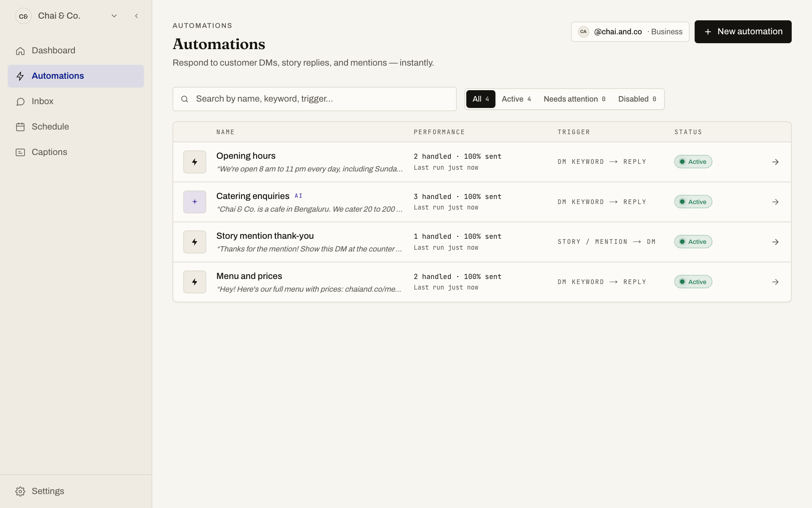Click the 'Hey! Here's our full menu' preview
Viewport: 812px width, 508px height.
click(x=309, y=290)
